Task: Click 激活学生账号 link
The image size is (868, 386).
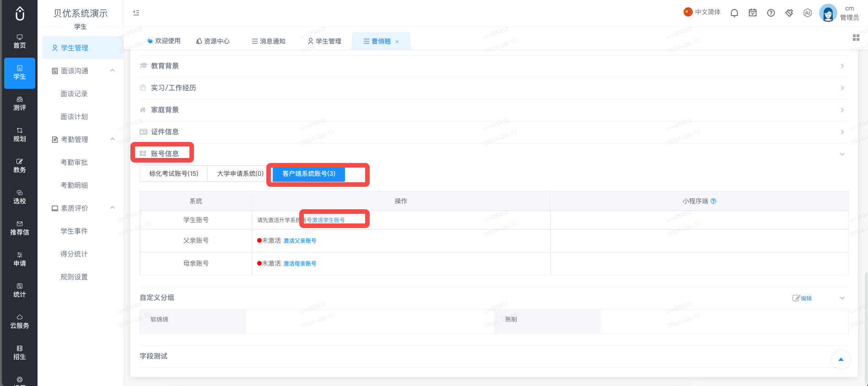Action: coord(329,220)
